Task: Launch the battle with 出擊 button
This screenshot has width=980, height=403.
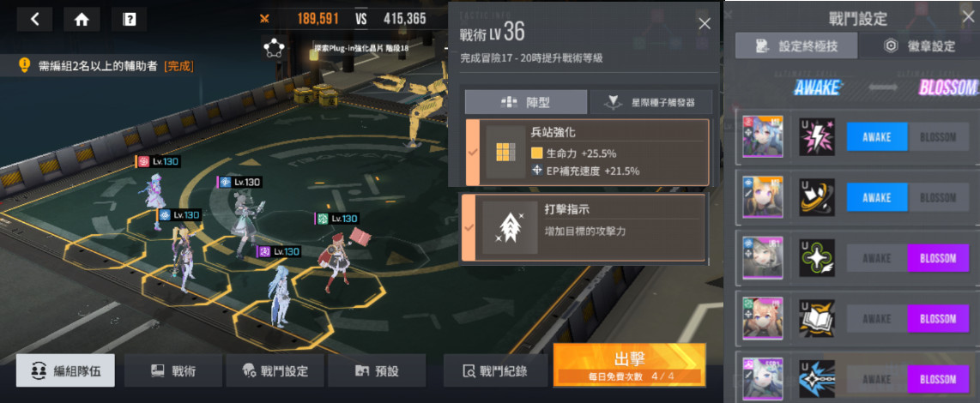Action: coord(629,364)
